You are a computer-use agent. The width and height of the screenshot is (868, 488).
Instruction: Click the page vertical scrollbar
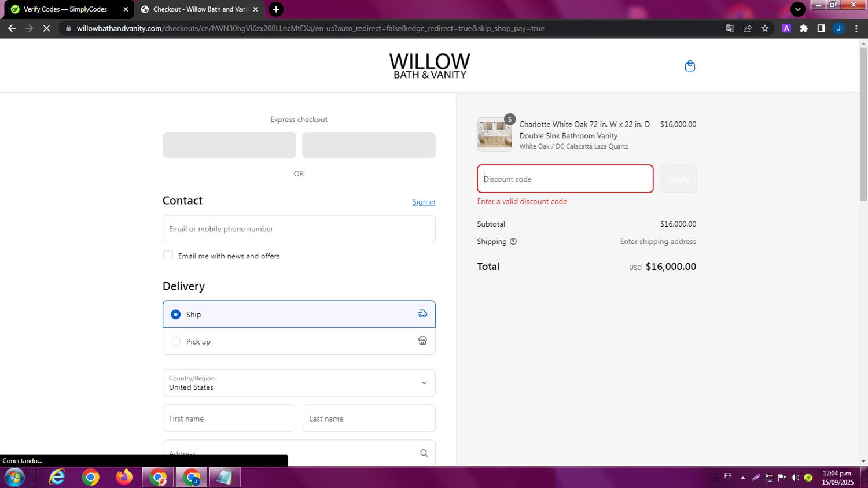pos(863,124)
